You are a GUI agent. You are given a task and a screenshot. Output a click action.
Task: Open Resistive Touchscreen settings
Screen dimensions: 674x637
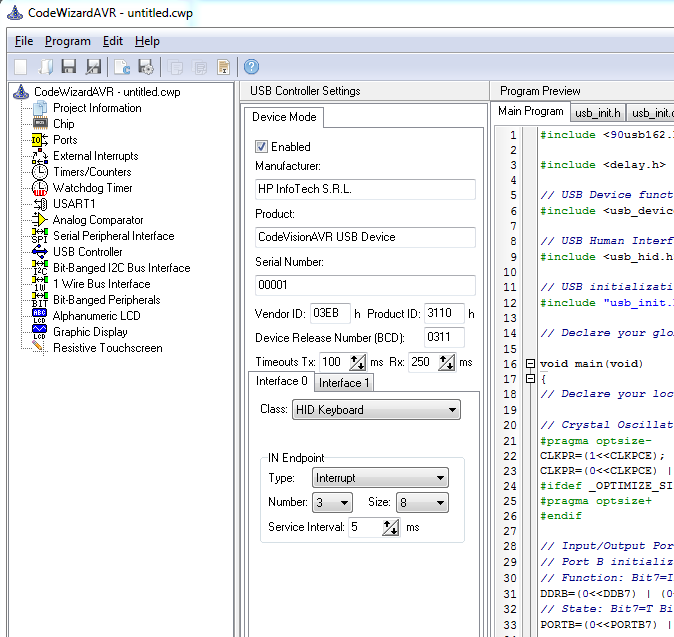point(107,348)
